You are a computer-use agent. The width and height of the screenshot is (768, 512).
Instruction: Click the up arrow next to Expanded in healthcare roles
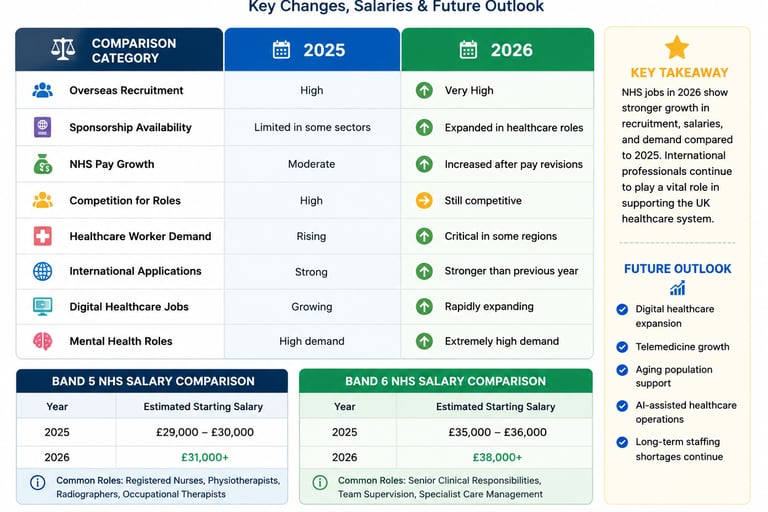coord(424,127)
